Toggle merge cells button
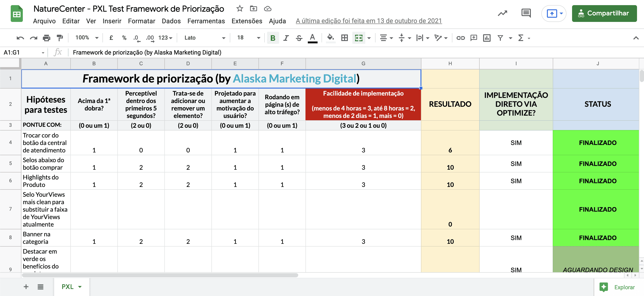This screenshot has height=296, width=644. (359, 38)
